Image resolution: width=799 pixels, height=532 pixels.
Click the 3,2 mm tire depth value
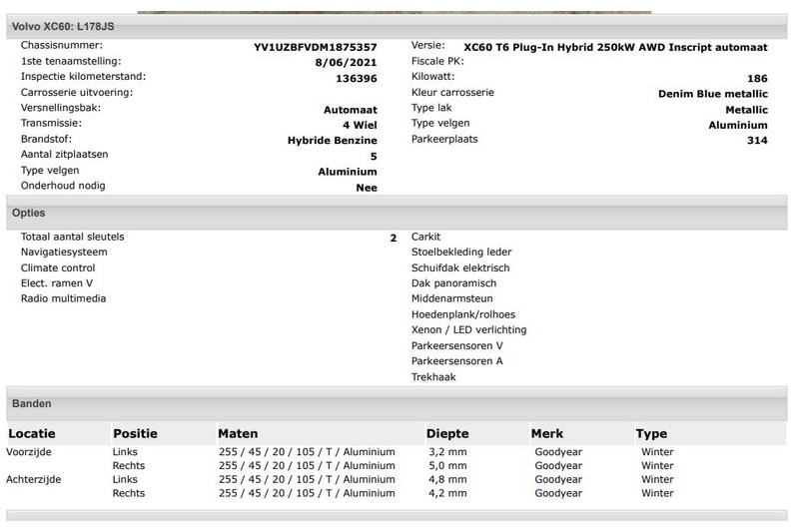pyautogui.click(x=446, y=452)
